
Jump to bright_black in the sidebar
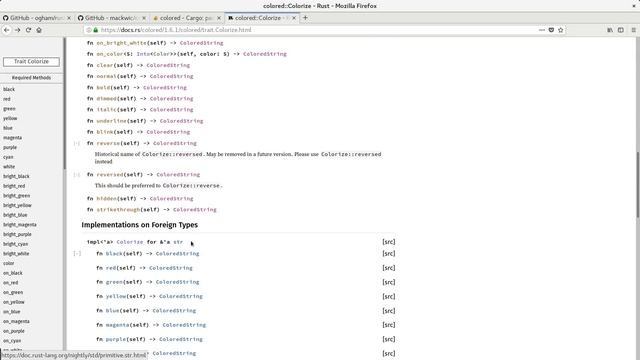pyautogui.click(x=16, y=176)
